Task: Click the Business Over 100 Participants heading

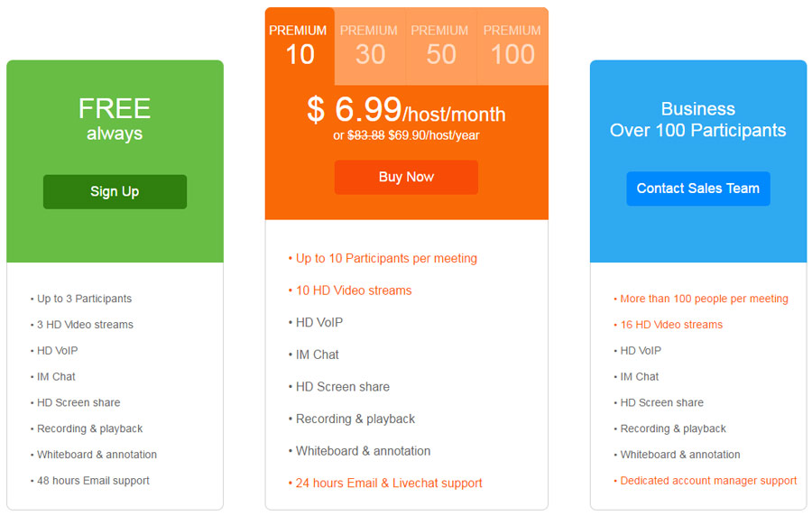Action: click(x=697, y=120)
